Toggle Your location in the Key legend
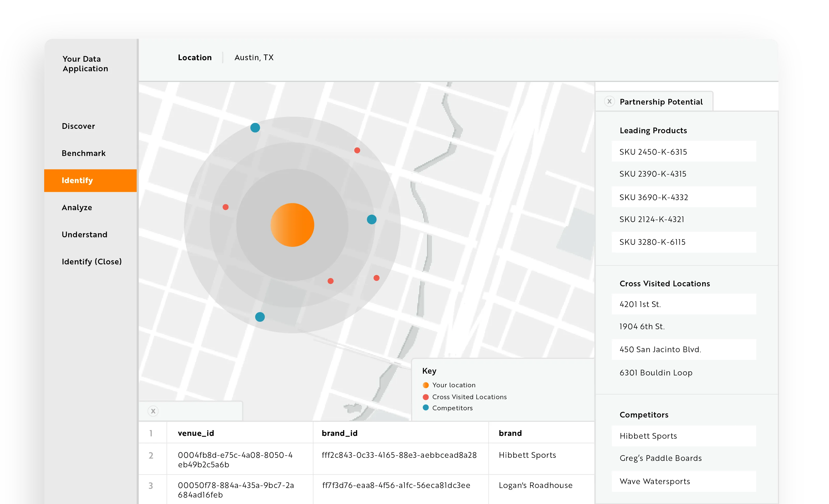The height and width of the screenshot is (504, 829). [454, 385]
